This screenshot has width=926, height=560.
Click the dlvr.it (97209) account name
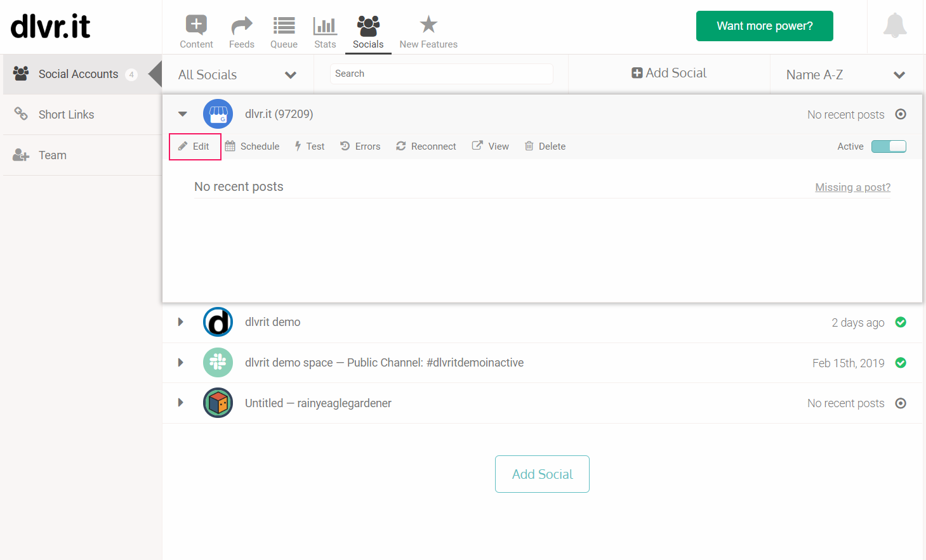point(279,114)
